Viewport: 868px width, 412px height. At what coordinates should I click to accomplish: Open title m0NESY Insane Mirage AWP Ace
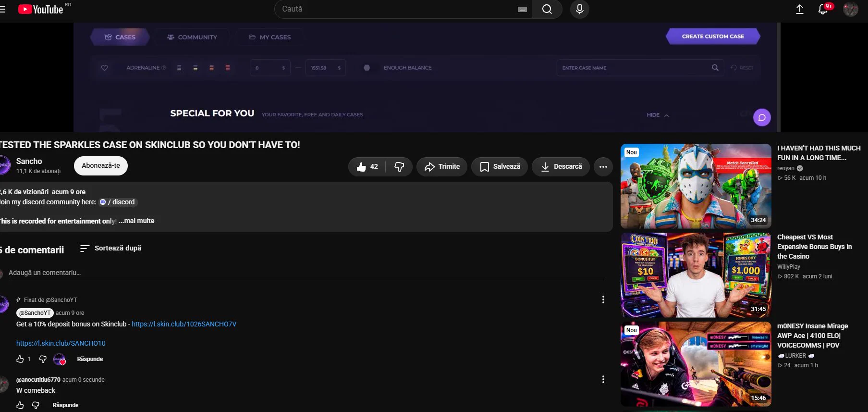pos(813,336)
